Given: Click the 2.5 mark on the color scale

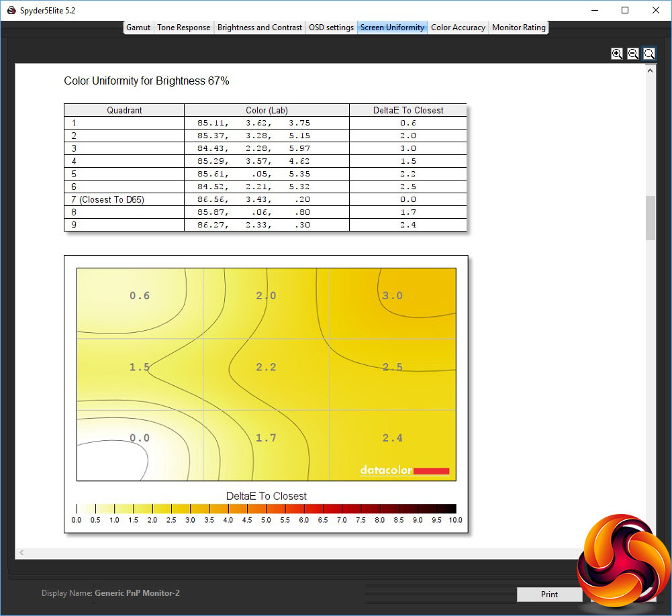Looking at the screenshot, I should pos(171,520).
